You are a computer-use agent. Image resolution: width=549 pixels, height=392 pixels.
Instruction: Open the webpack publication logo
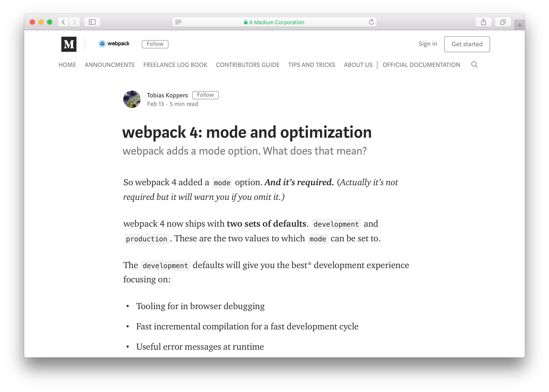point(114,44)
